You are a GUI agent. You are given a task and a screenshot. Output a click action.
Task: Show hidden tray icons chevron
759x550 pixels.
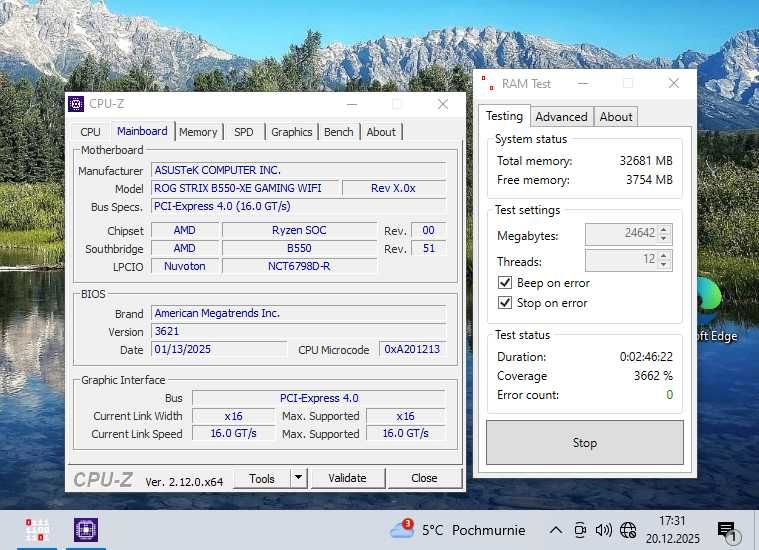pyautogui.click(x=556, y=530)
